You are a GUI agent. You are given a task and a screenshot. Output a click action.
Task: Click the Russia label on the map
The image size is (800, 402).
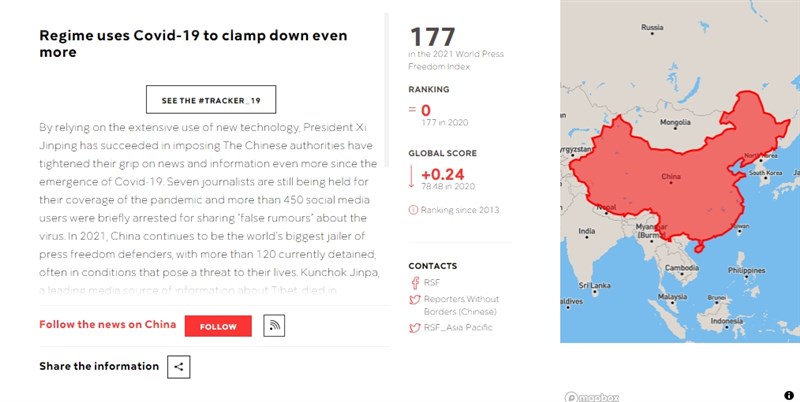click(x=652, y=27)
